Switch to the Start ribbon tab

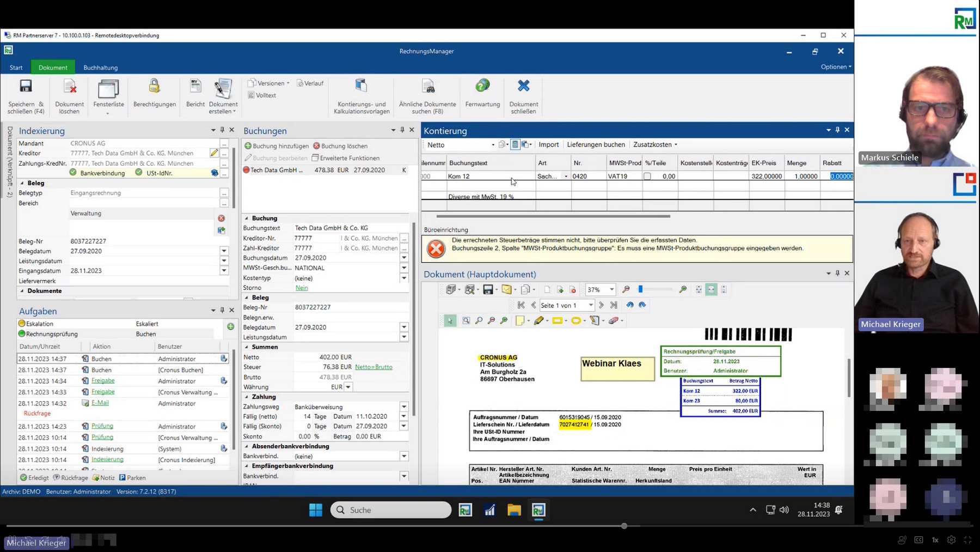(x=16, y=68)
